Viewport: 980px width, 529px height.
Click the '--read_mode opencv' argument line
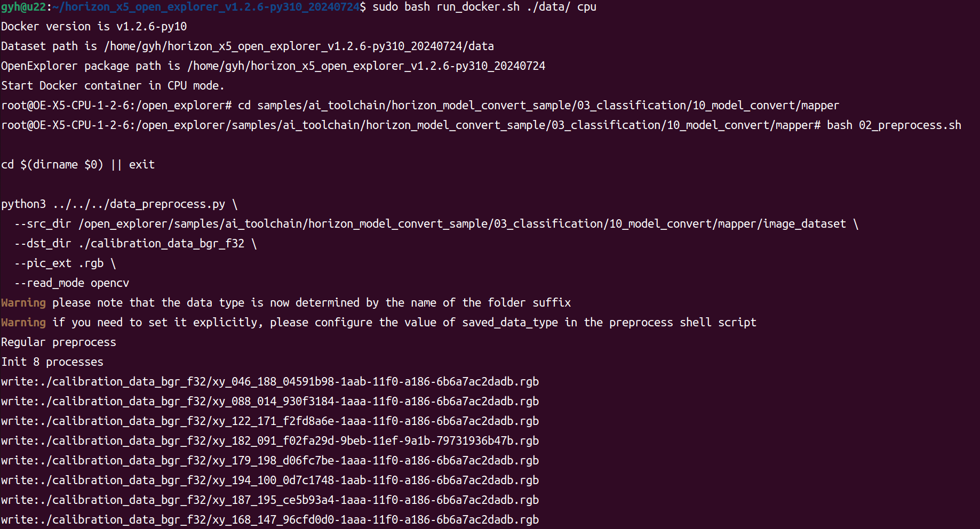tap(71, 283)
